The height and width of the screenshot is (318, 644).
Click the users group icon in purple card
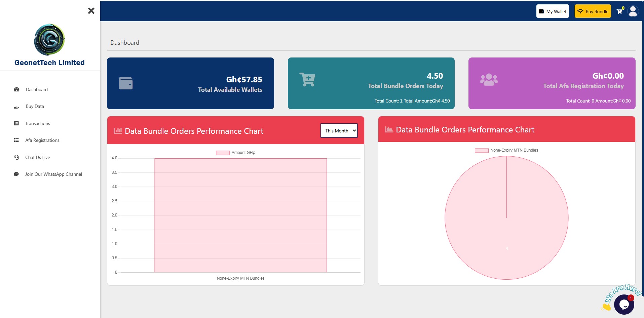(489, 80)
